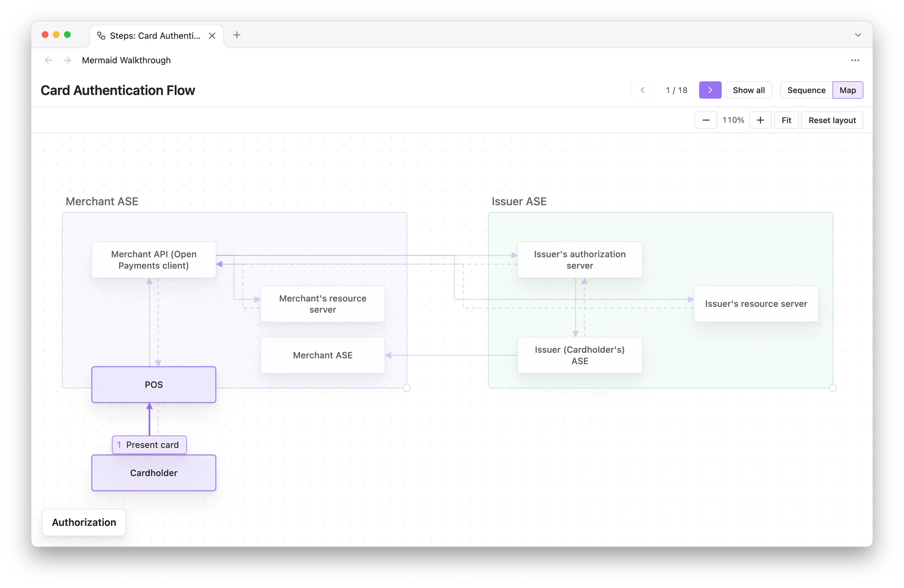Expand the tab list chevron
The height and width of the screenshot is (588, 904).
point(858,35)
